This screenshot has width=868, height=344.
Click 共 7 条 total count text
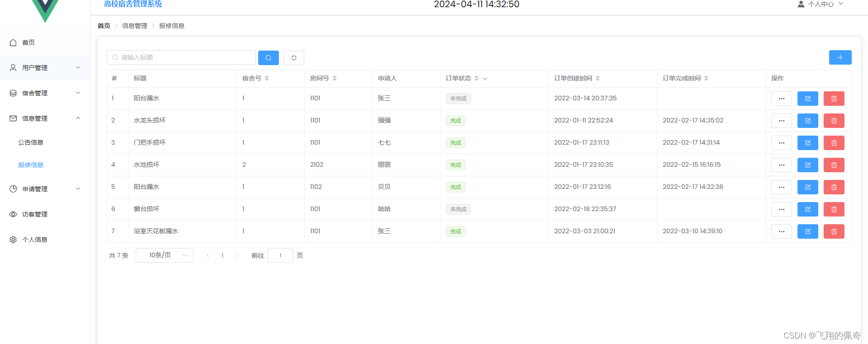118,255
